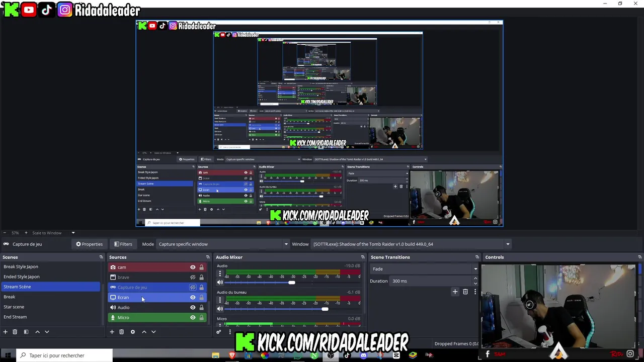The width and height of the screenshot is (644, 362).
Task: Add a new source with the plus icon
Action: 112,332
